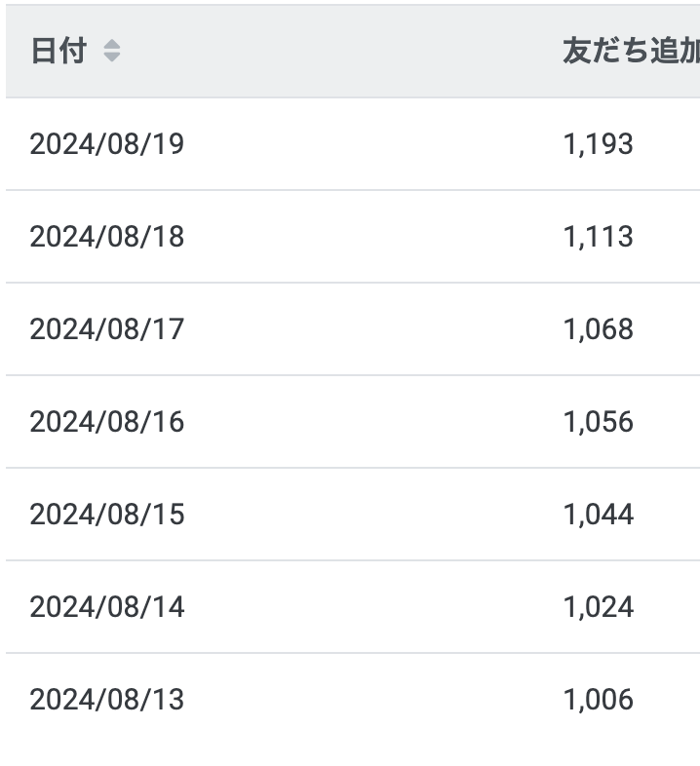Pick the 2024/08/16 date row
This screenshot has height=766, width=700.
pyautogui.click(x=106, y=422)
